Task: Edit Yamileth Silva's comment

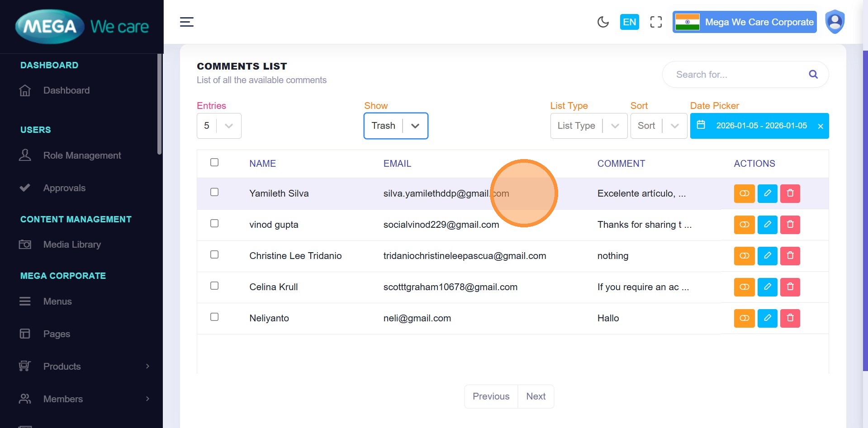Action: coord(767,193)
